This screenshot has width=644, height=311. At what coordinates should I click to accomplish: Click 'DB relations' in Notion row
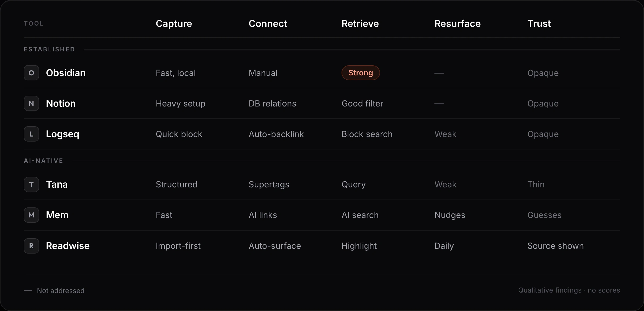[x=272, y=104]
